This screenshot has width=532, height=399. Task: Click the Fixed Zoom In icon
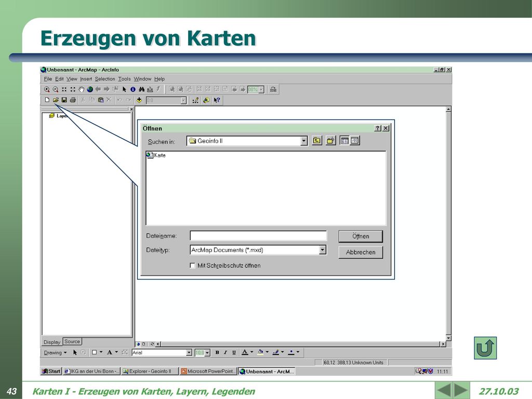click(64, 89)
